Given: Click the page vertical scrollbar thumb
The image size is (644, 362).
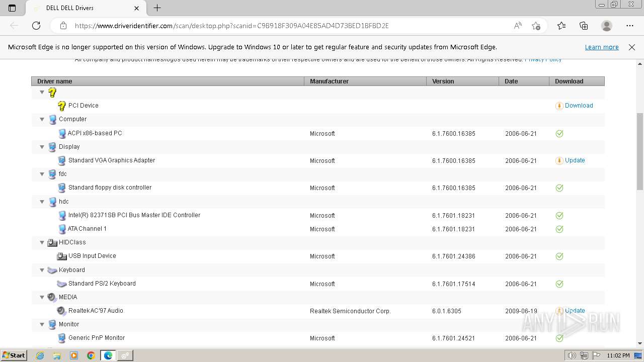Looking at the screenshot, I should tap(640, 151).
